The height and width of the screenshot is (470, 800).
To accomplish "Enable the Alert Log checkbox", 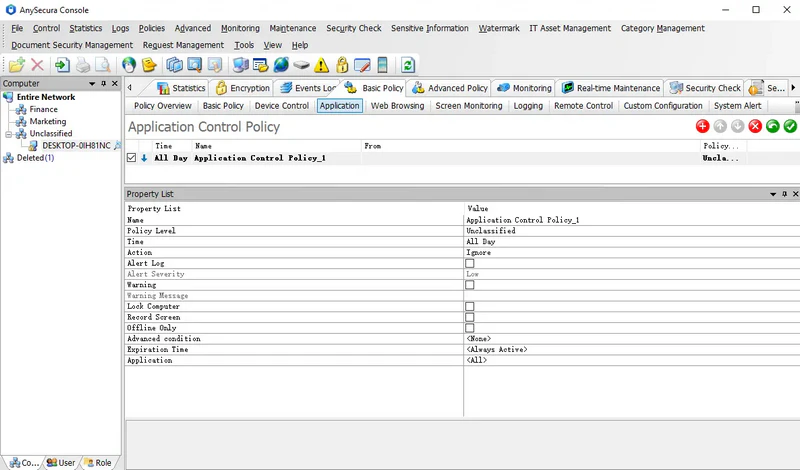I will coord(470,263).
